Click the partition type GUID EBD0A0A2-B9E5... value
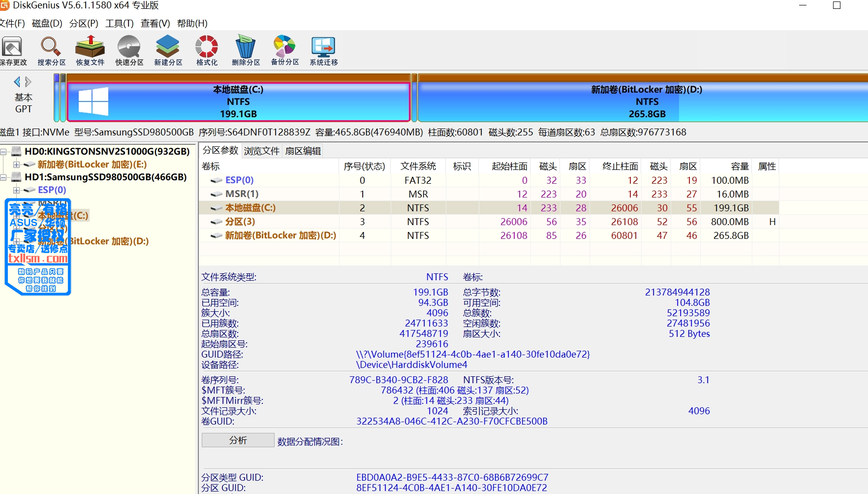The image size is (868, 494). point(452,478)
